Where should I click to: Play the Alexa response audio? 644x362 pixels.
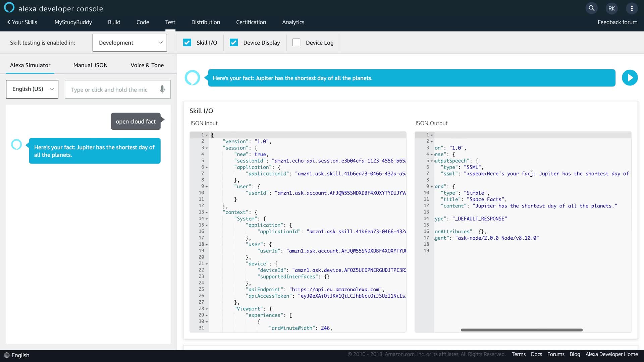(x=630, y=78)
